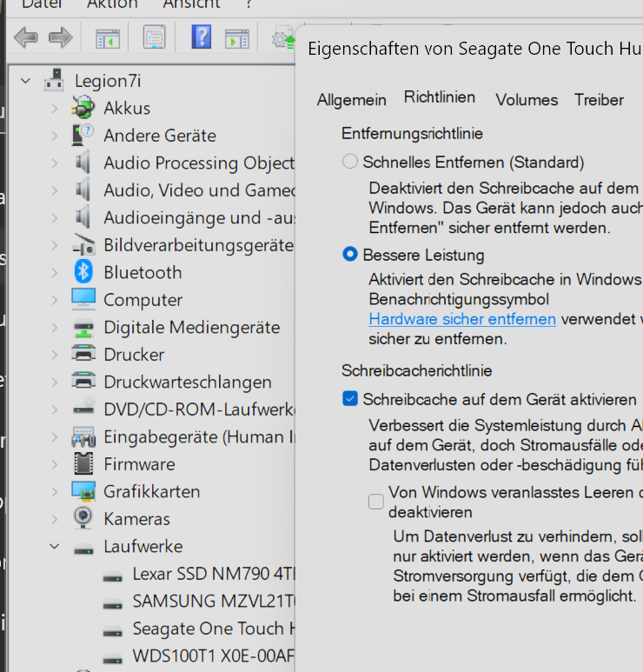The width and height of the screenshot is (643, 672).
Task: Click the Eingabegeräte HID icon
Action: point(83,437)
